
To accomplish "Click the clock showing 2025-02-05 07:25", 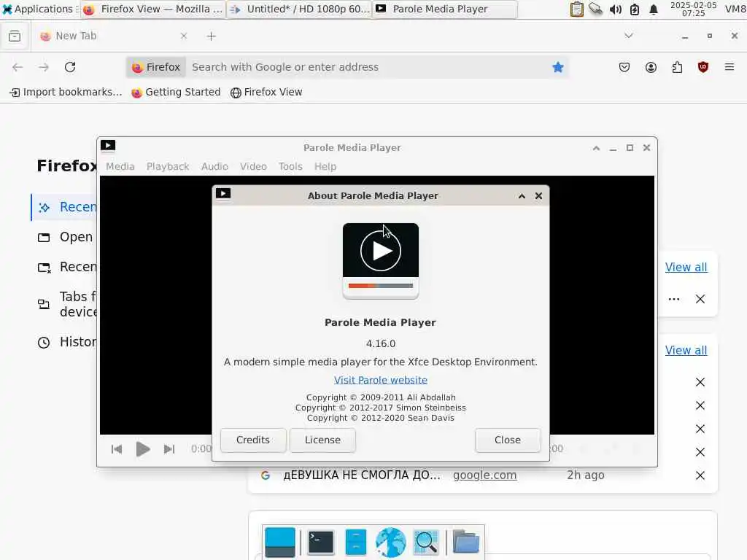I will [x=693, y=9].
